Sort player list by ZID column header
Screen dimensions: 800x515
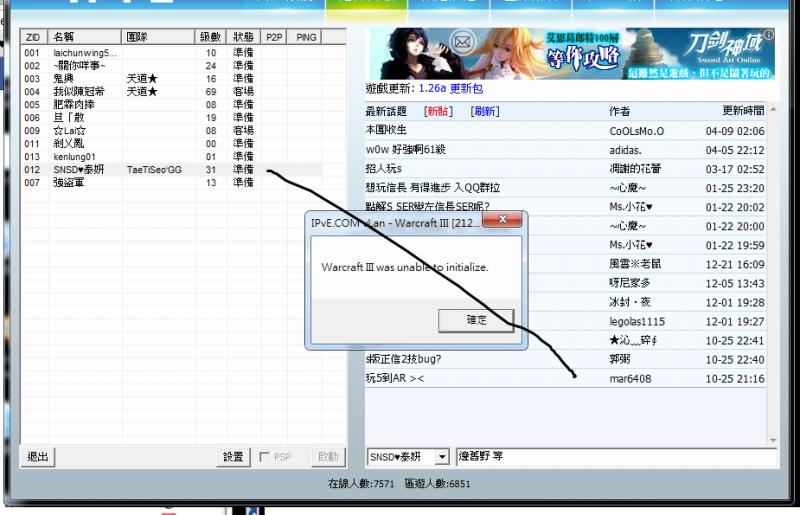[34, 37]
